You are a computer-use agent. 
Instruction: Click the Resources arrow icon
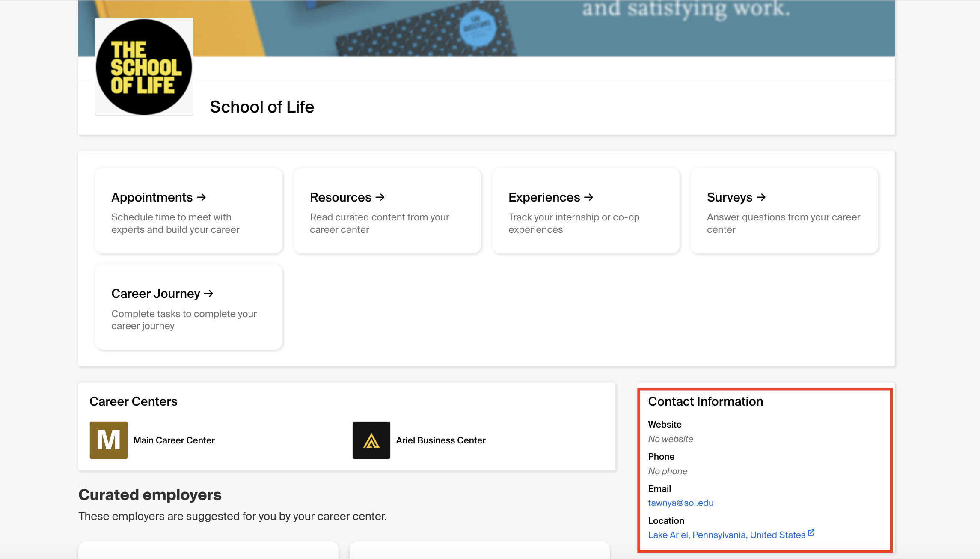coord(380,197)
